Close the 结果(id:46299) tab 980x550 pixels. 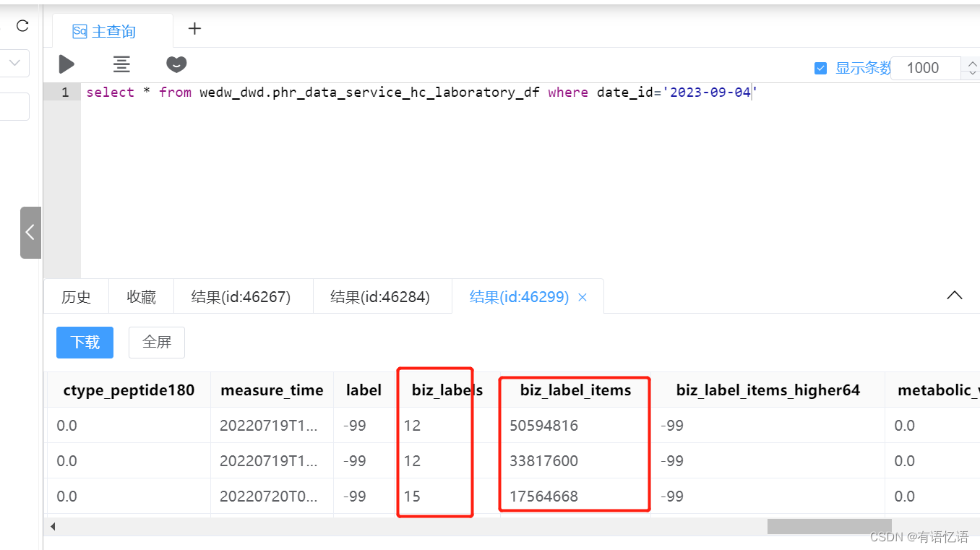pos(583,297)
